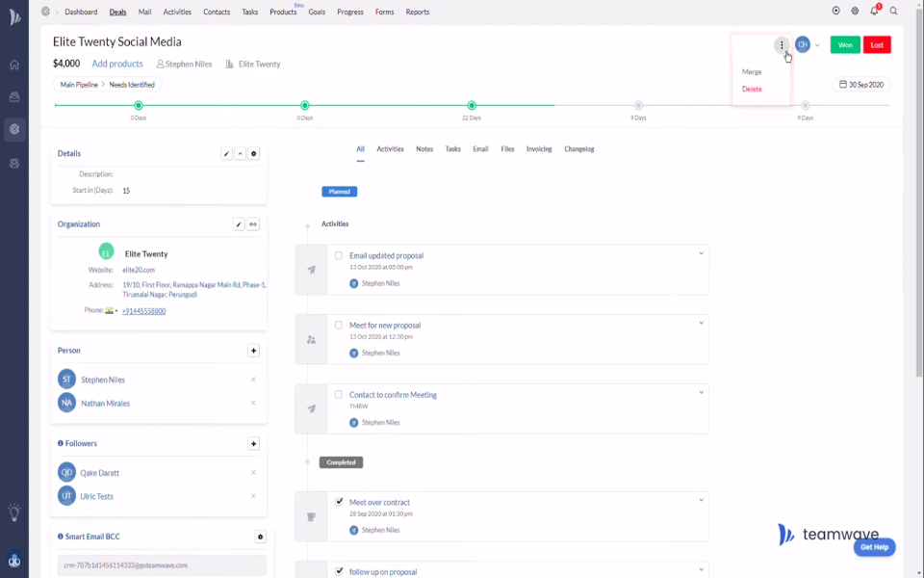Edit Details with the pencil icon

tap(226, 154)
